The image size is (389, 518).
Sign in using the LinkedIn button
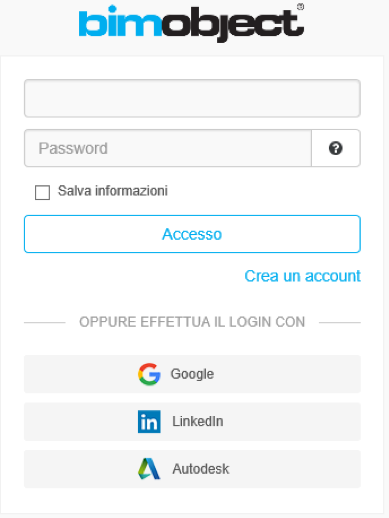click(192, 421)
